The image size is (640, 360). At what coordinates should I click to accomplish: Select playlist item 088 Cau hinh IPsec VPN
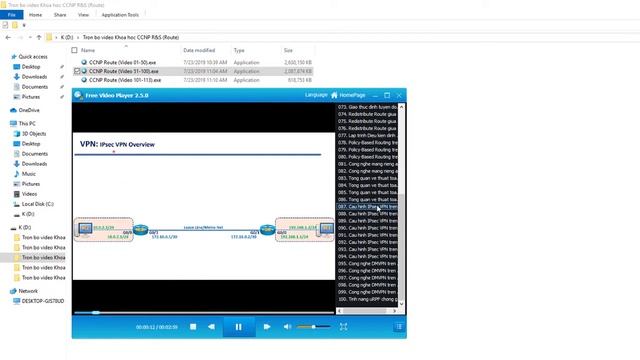click(x=367, y=214)
